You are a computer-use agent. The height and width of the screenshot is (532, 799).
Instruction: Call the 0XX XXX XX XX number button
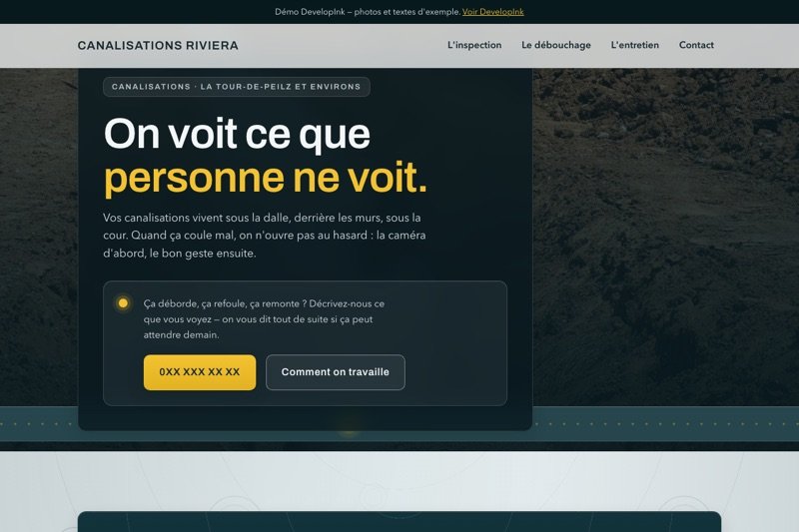(200, 372)
